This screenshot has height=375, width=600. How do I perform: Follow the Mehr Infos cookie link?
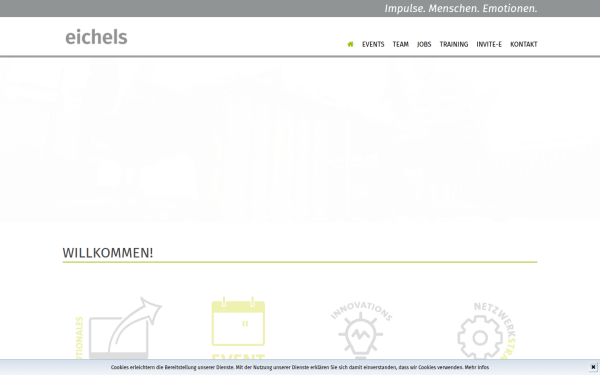(x=477, y=367)
